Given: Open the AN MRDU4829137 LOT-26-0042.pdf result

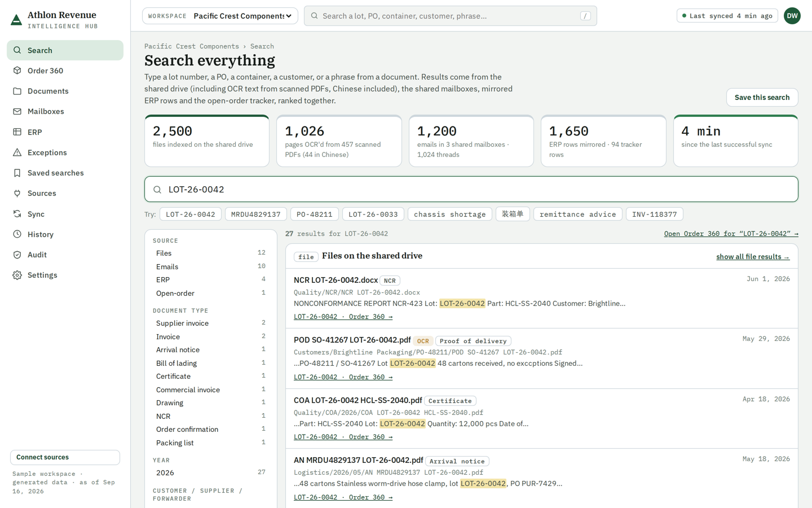Looking at the screenshot, I should (358, 460).
